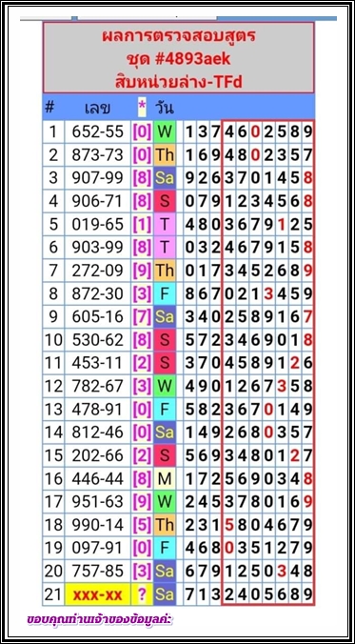Image resolution: width=355 pixels, height=644 pixels.
Task: Click the 'Sa' day cell beside xxx-xx
Action: coord(165,594)
